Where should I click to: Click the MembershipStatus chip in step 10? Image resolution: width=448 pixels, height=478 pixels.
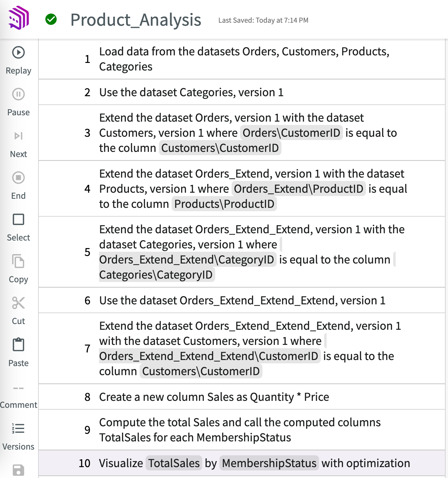coord(269,463)
